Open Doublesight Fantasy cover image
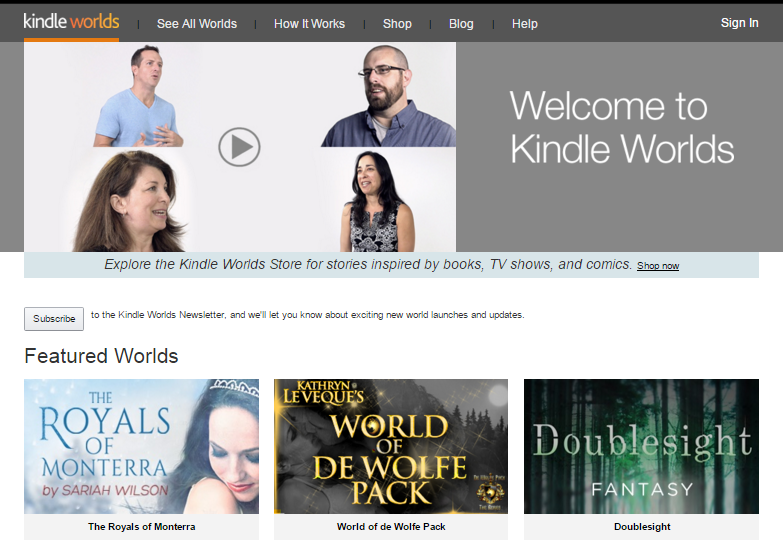783x547 pixels. point(641,446)
